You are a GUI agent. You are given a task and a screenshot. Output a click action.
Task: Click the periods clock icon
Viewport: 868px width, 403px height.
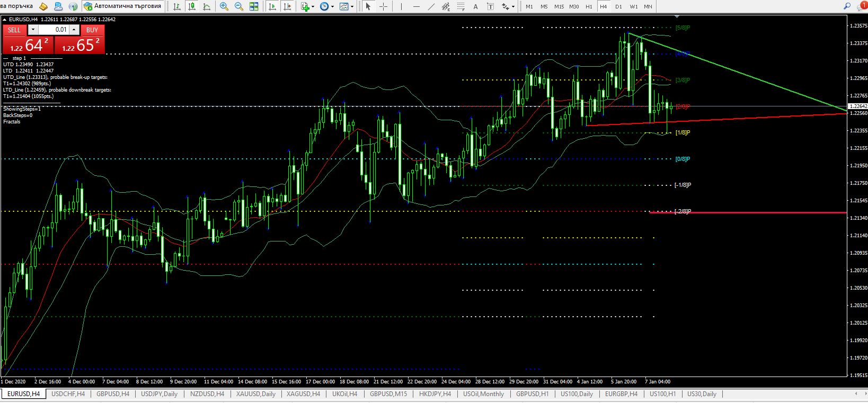pos(324,6)
